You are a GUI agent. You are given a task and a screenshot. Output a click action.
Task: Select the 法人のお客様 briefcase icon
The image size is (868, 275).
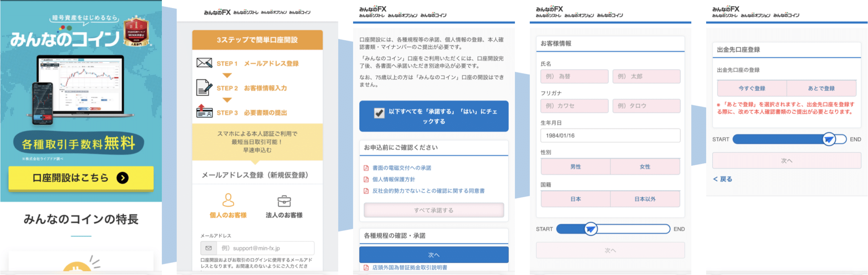tap(284, 201)
